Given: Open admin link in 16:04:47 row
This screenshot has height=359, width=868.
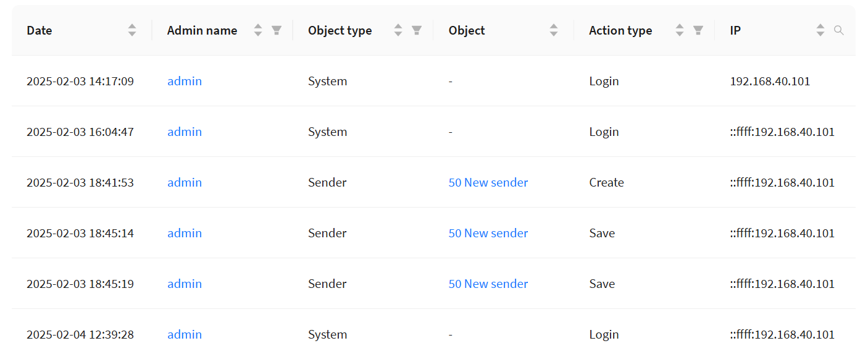Looking at the screenshot, I should 185,132.
